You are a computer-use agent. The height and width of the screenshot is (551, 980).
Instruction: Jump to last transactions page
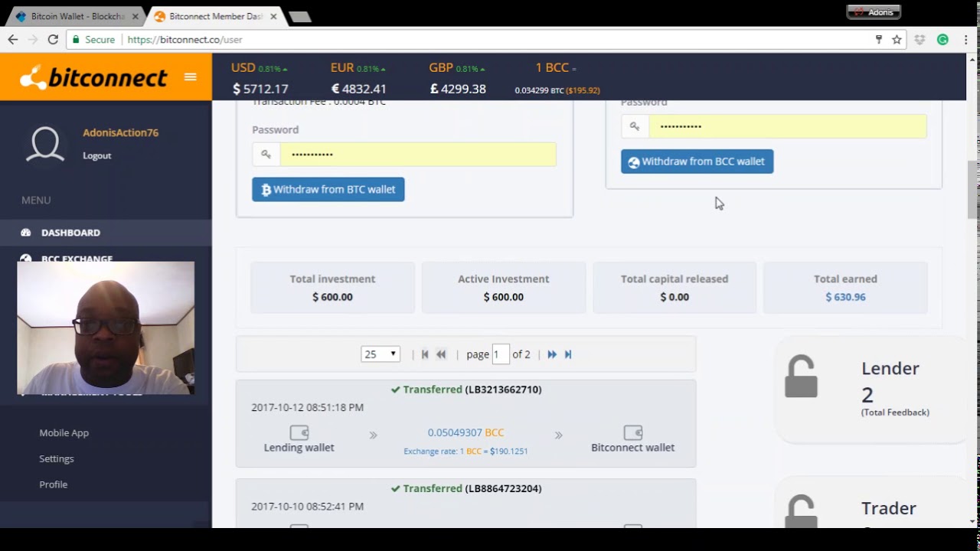pyautogui.click(x=568, y=354)
